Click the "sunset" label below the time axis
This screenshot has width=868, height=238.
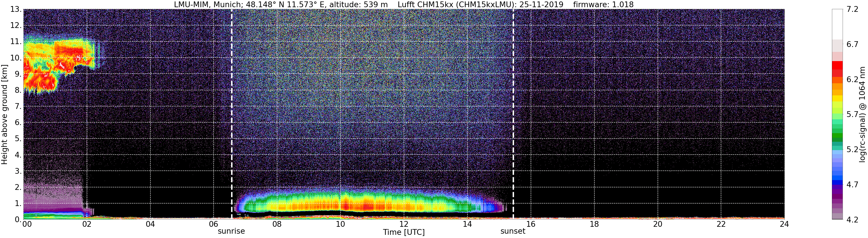(513, 231)
